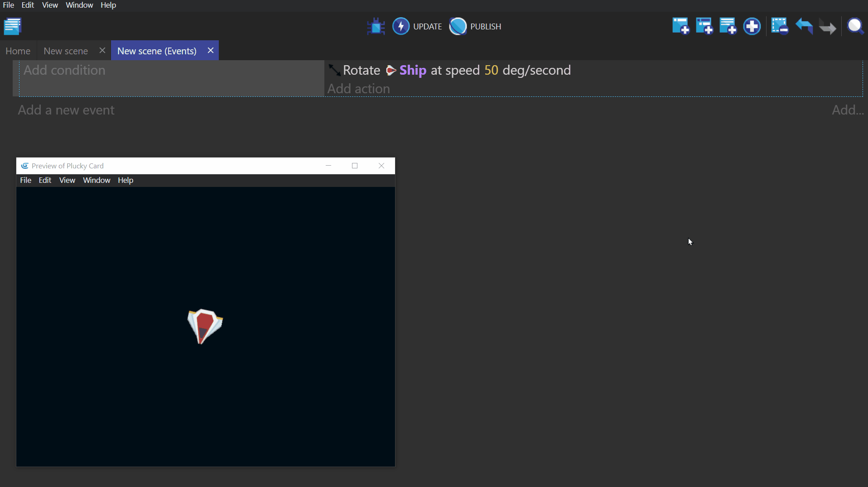This screenshot has height=487, width=868.
Task: Switch to the New scene tab
Action: (x=66, y=51)
